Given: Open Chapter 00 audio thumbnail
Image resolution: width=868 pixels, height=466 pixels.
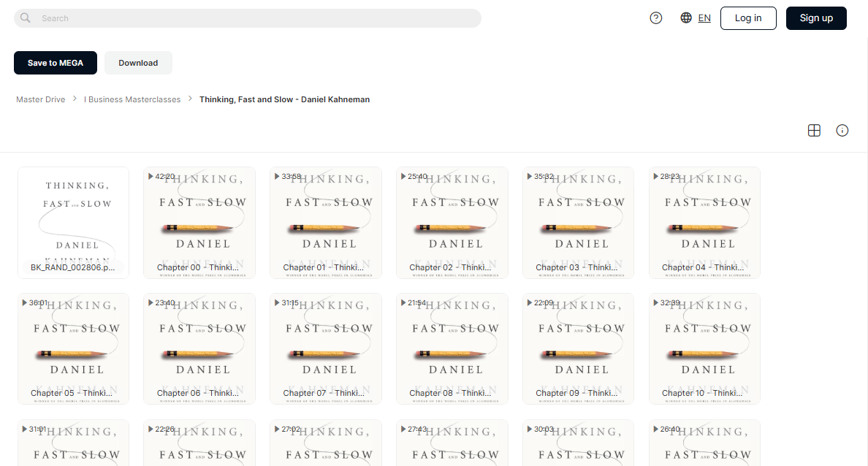Looking at the screenshot, I should click(199, 223).
